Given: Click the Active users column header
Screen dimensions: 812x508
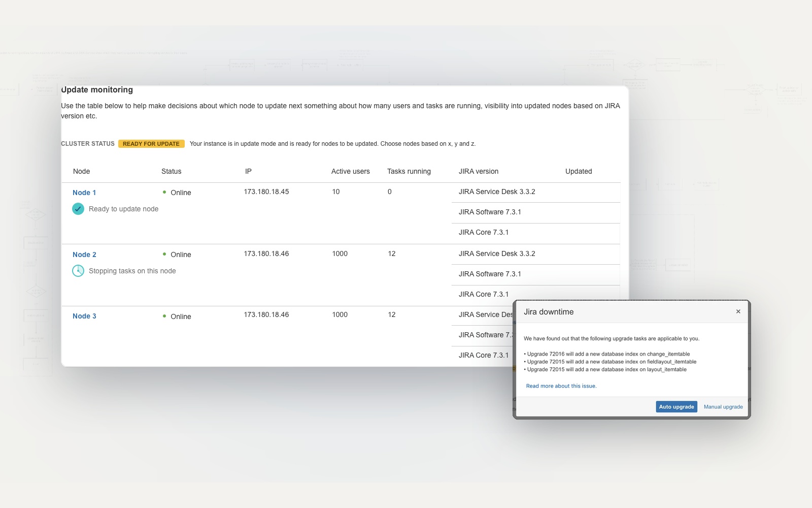Looking at the screenshot, I should click(351, 171).
